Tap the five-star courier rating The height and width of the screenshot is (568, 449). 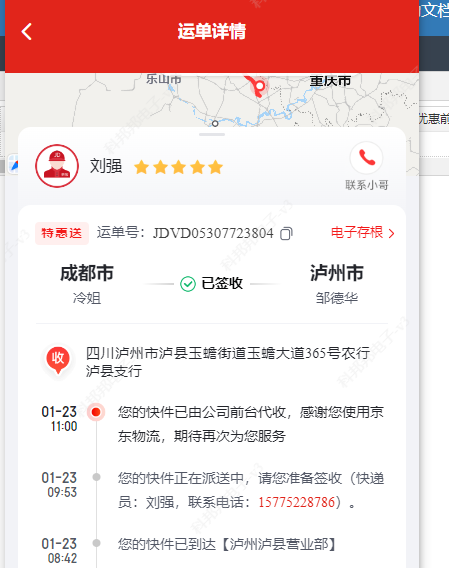[179, 167]
